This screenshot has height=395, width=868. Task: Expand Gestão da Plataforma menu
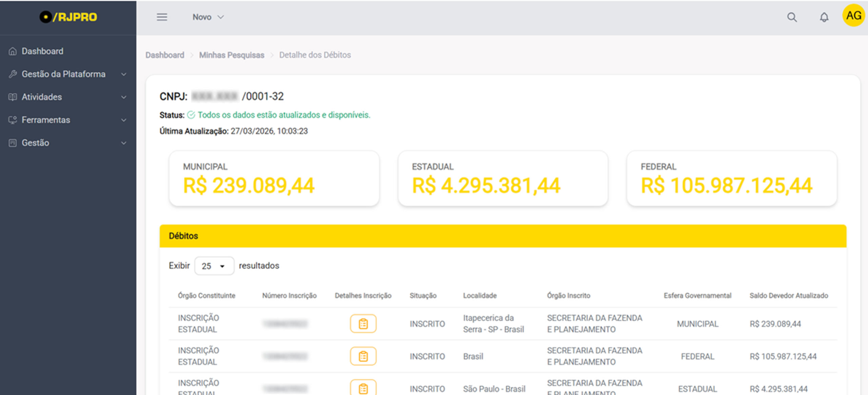[68, 74]
